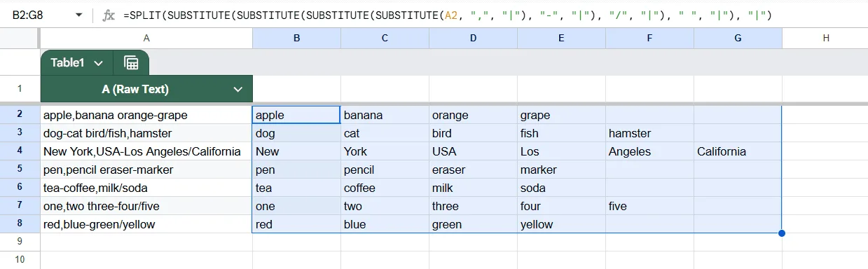Screen dimensions: 868x269
Task: Click cell 'dog-cat bird/fish,hamster'
Action: (146, 133)
